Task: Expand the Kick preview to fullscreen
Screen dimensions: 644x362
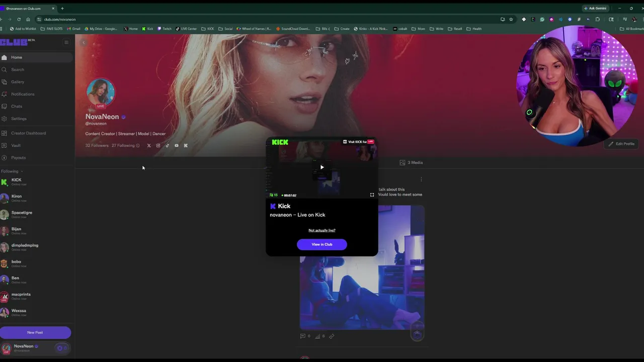Action: pos(372,195)
